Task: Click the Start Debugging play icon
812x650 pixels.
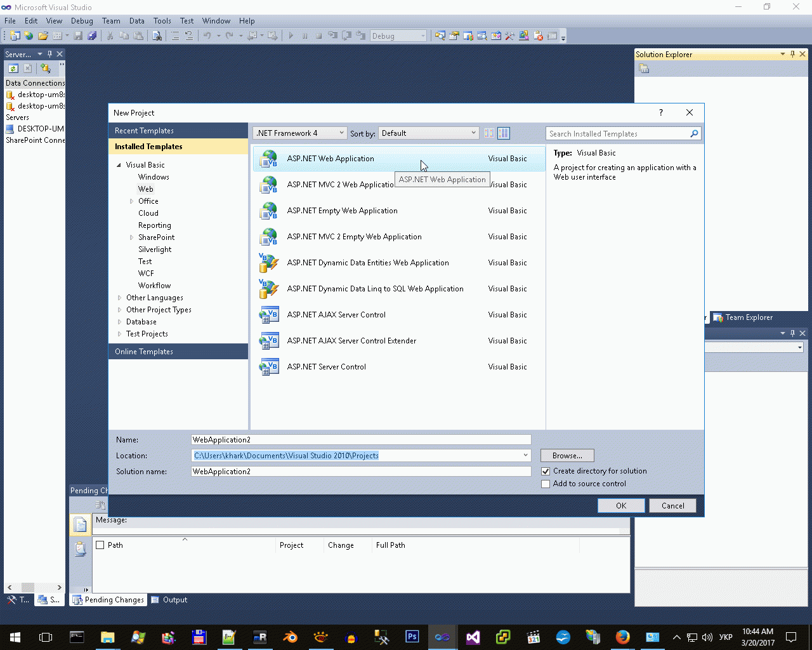Action: click(291, 36)
